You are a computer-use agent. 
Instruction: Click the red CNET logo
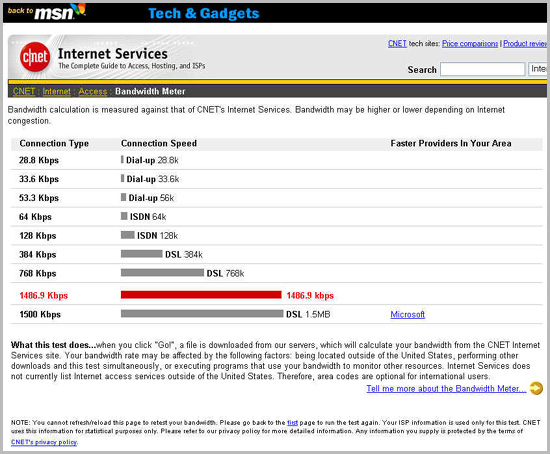35,57
